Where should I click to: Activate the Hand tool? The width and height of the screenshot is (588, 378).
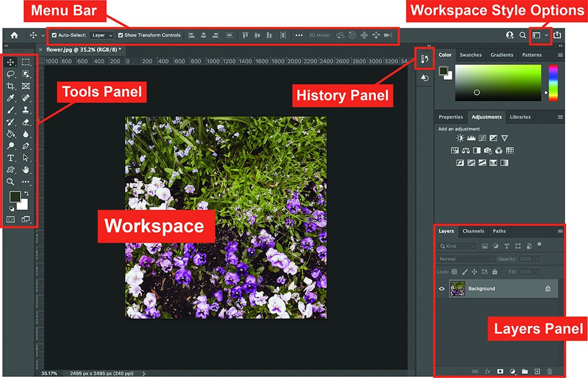point(26,170)
